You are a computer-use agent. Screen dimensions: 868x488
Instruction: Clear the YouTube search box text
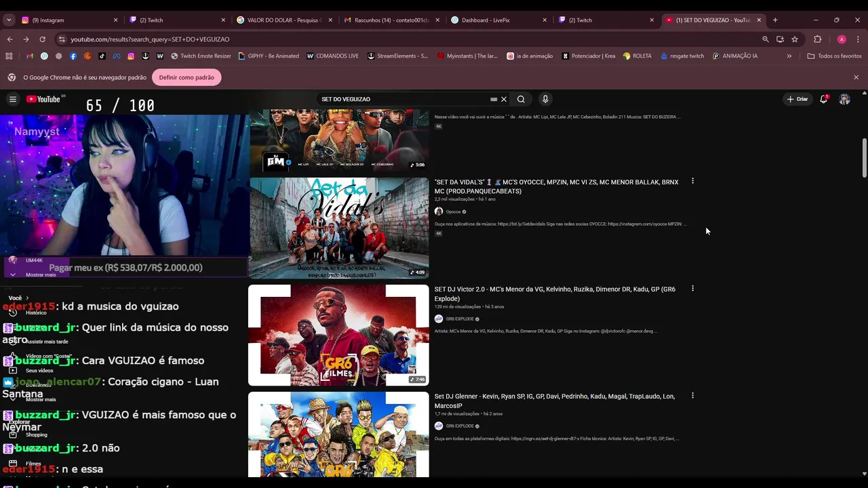click(504, 99)
